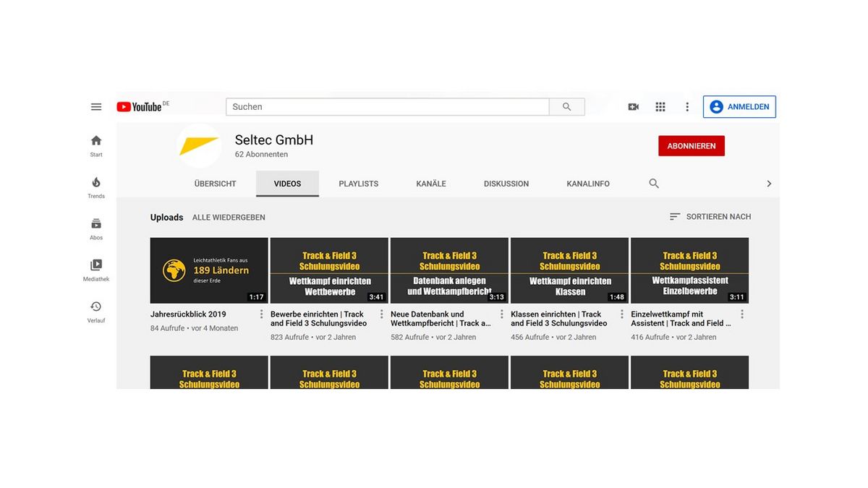Open the settings three-dot menu in header

pos(687,107)
